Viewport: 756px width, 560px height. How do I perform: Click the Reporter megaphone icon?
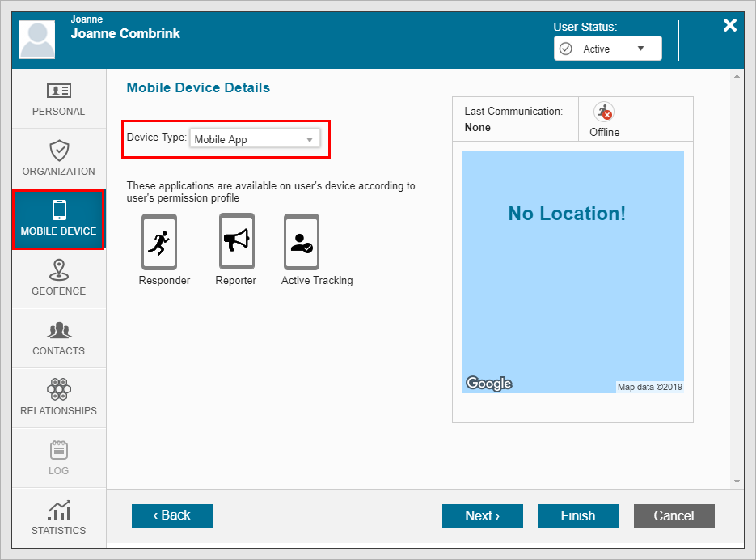click(x=236, y=240)
